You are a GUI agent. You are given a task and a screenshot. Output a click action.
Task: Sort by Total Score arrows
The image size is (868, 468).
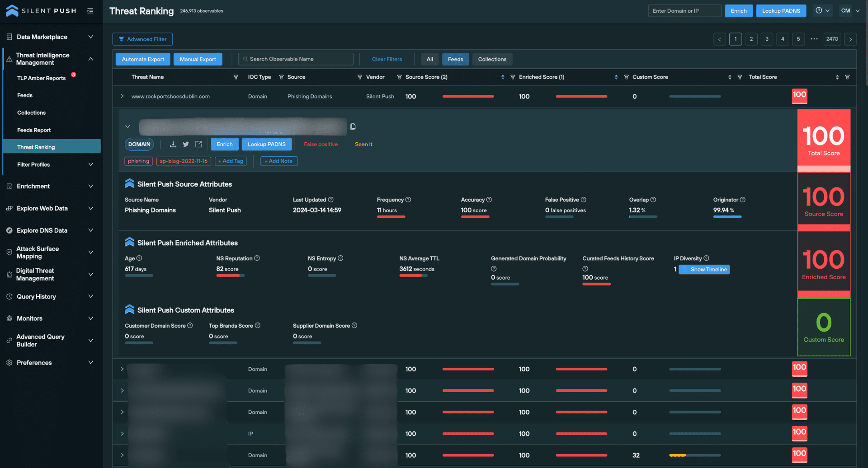tap(837, 77)
